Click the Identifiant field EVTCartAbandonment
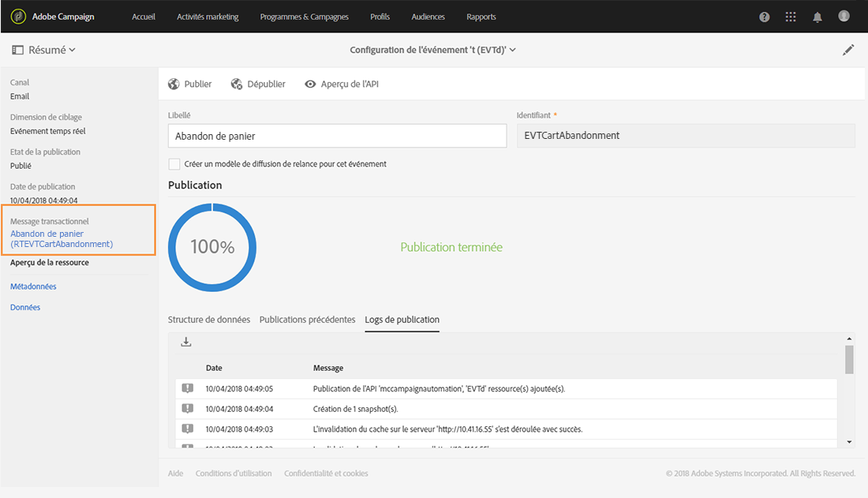The image size is (868, 498). tap(686, 136)
